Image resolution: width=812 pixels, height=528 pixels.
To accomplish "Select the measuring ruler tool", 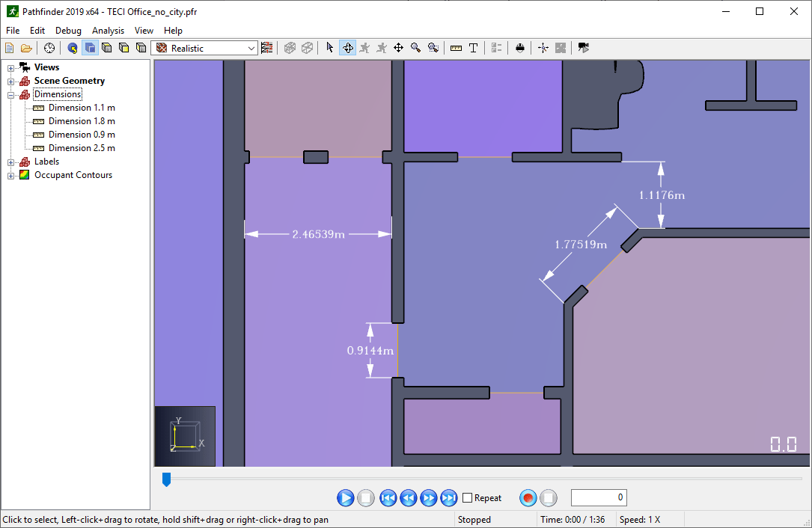I will tap(456, 48).
